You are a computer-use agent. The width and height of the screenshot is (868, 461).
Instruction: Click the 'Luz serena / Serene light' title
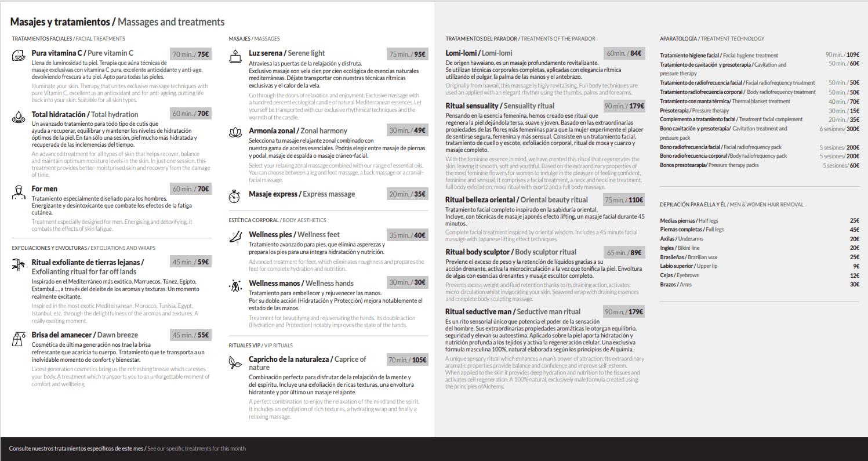[287, 53]
